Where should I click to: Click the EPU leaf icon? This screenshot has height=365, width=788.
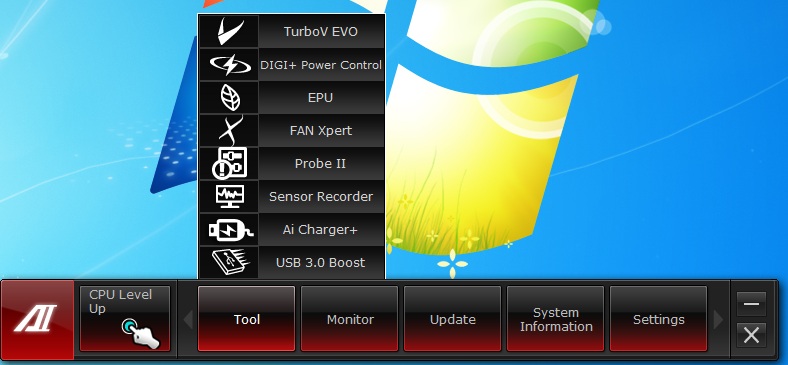tap(229, 98)
